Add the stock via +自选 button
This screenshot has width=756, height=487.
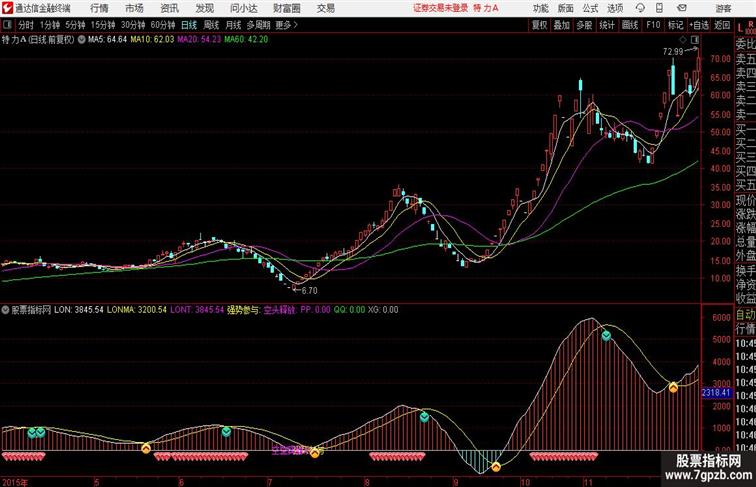(x=699, y=25)
